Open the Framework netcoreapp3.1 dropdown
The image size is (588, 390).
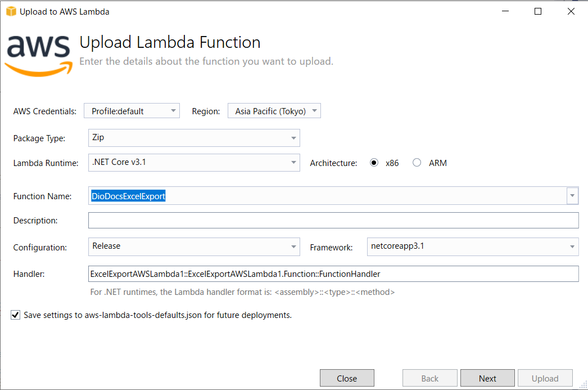click(473, 246)
